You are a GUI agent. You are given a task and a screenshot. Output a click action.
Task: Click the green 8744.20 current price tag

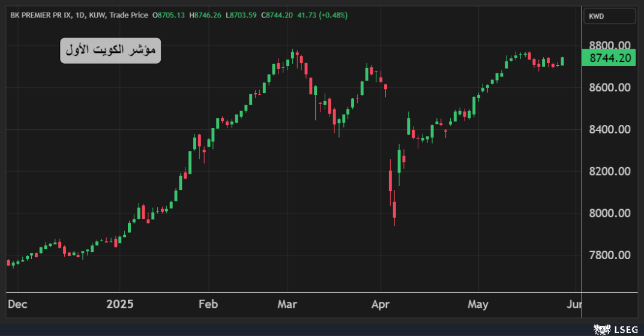click(x=609, y=58)
